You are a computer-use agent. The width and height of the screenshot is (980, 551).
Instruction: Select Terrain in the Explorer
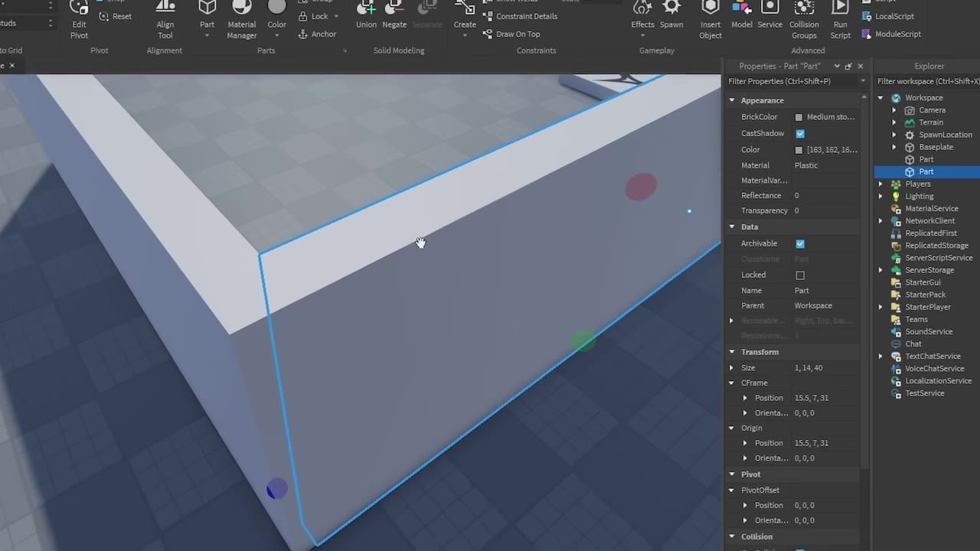click(x=931, y=122)
